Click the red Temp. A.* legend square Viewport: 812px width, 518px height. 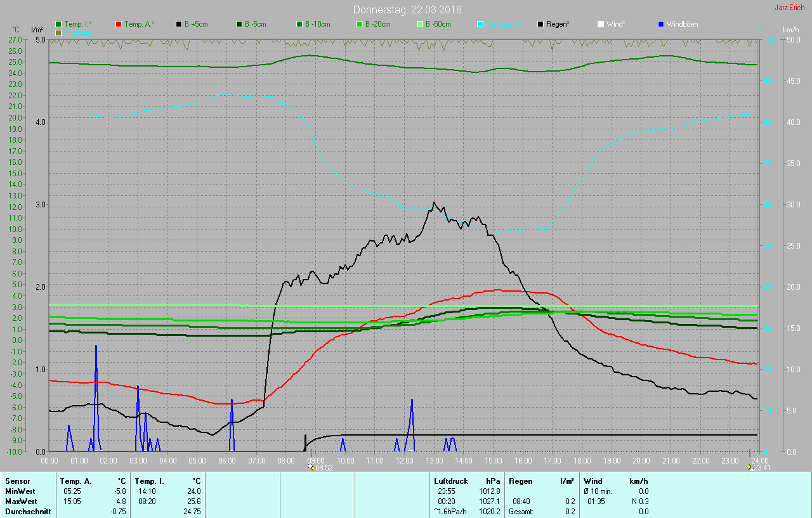119,24
